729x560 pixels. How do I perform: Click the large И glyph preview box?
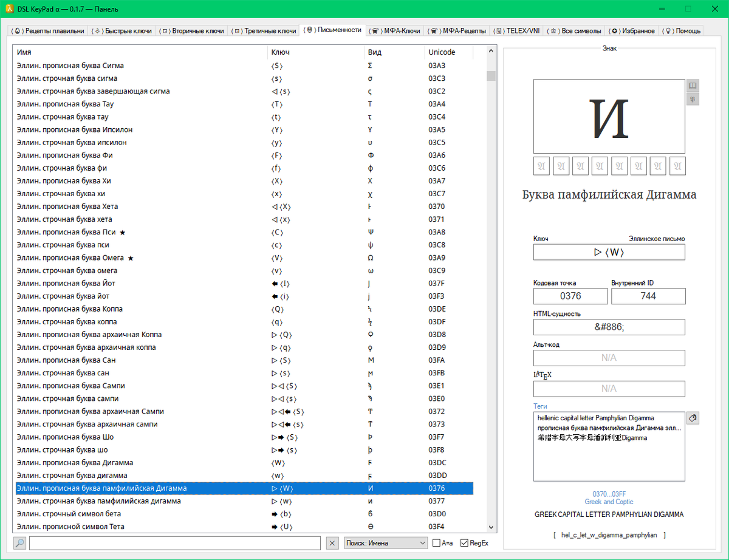click(609, 116)
